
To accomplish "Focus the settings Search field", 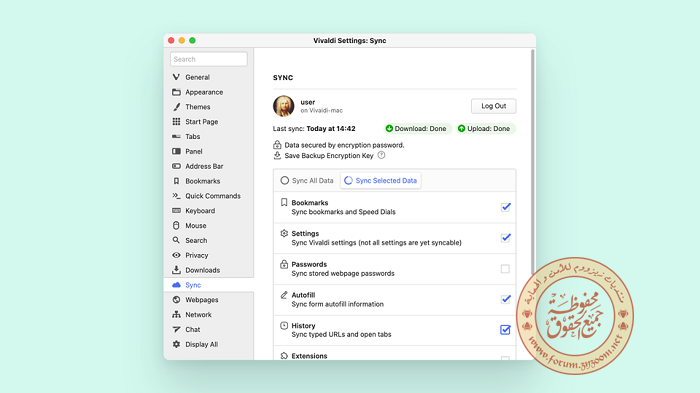I will (x=208, y=59).
